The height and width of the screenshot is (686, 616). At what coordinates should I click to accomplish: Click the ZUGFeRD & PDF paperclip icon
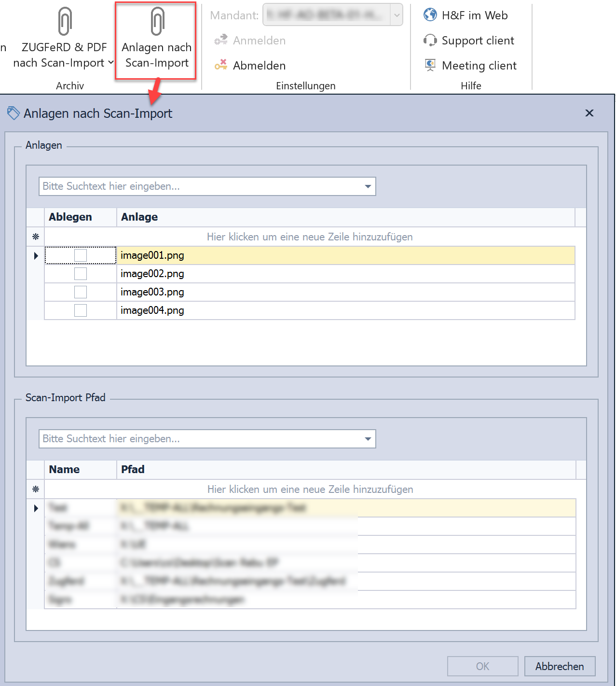(65, 22)
